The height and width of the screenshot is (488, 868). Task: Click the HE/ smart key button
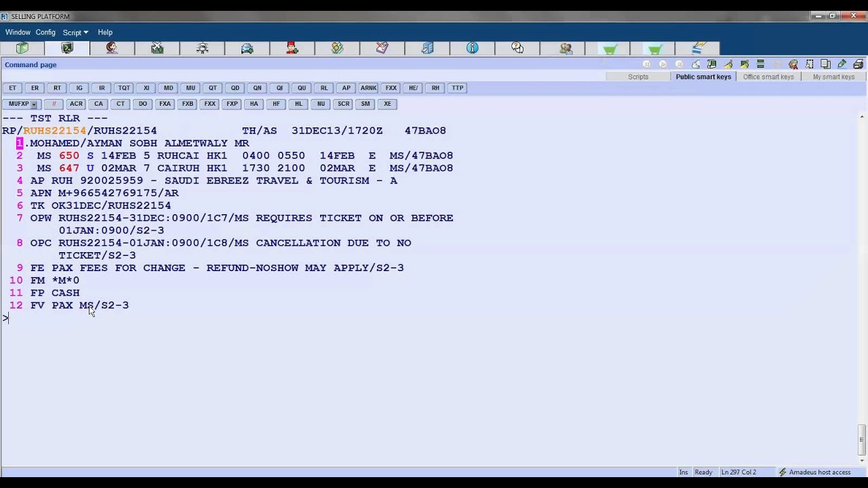coord(413,88)
